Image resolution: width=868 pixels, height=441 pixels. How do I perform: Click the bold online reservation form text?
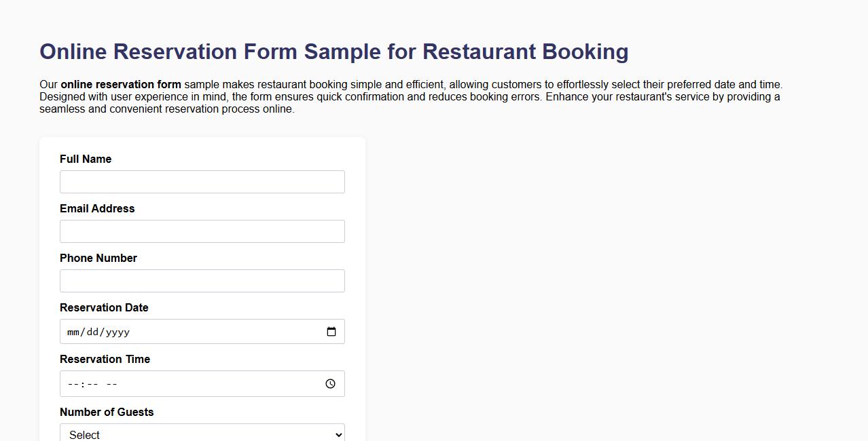(x=120, y=84)
